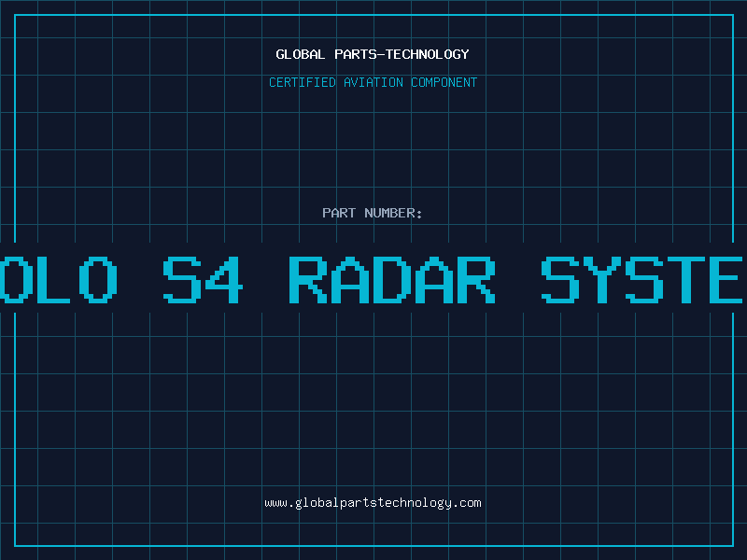Open the www.globalpartstechnology.com link
The image size is (747, 560).
click(x=373, y=503)
